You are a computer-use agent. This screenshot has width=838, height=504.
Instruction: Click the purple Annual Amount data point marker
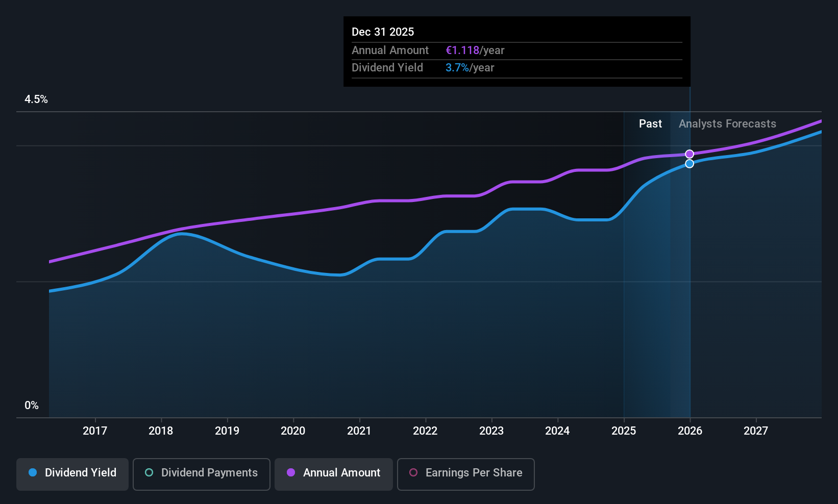[x=689, y=154]
